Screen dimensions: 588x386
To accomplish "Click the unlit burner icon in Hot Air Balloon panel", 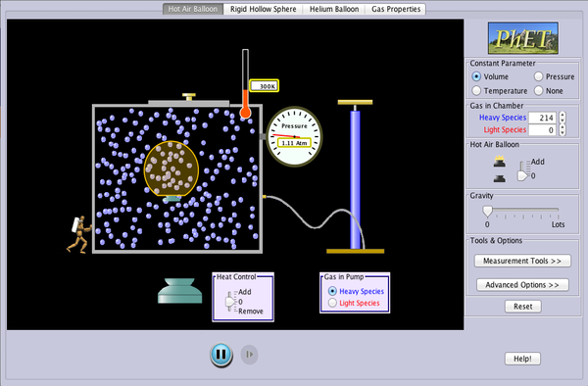I will coord(499,178).
